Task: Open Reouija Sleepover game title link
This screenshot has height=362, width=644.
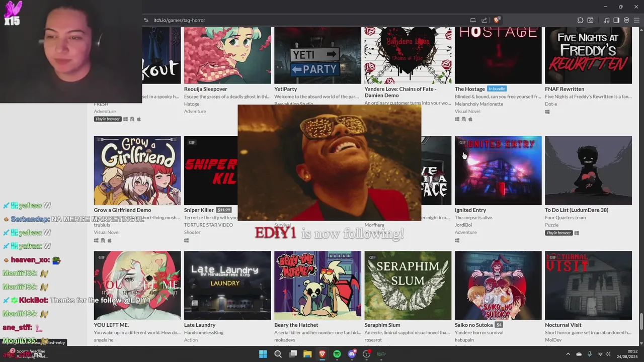Action: 205,89
